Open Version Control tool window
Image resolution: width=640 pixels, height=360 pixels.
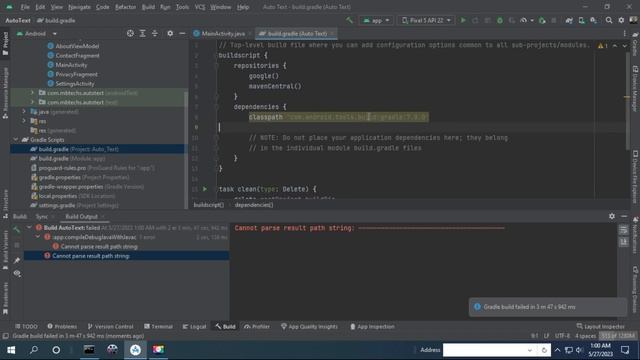pos(110,327)
